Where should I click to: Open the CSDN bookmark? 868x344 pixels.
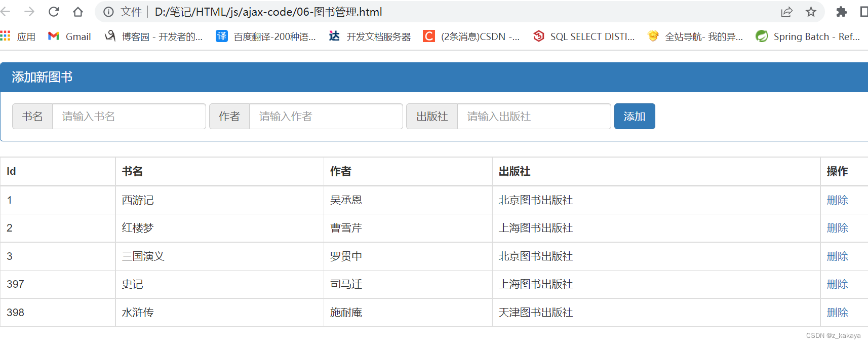tap(471, 36)
